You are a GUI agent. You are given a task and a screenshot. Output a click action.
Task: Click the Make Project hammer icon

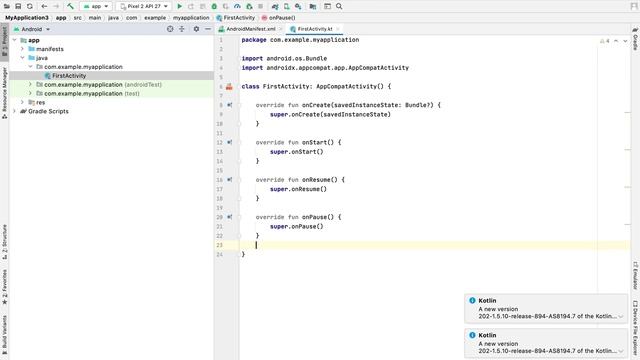[70, 6]
